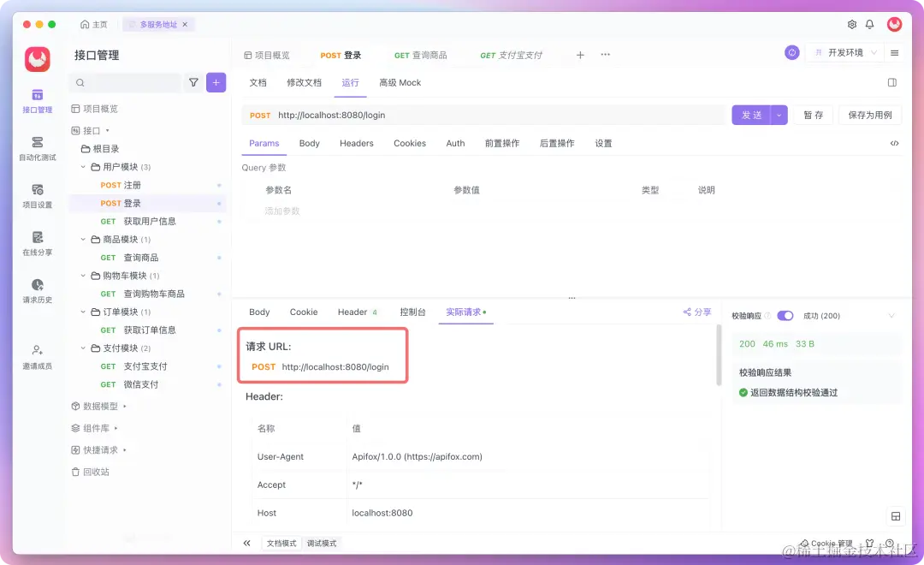
Task: Disable the 校验响应 toggle
Action: click(x=785, y=315)
